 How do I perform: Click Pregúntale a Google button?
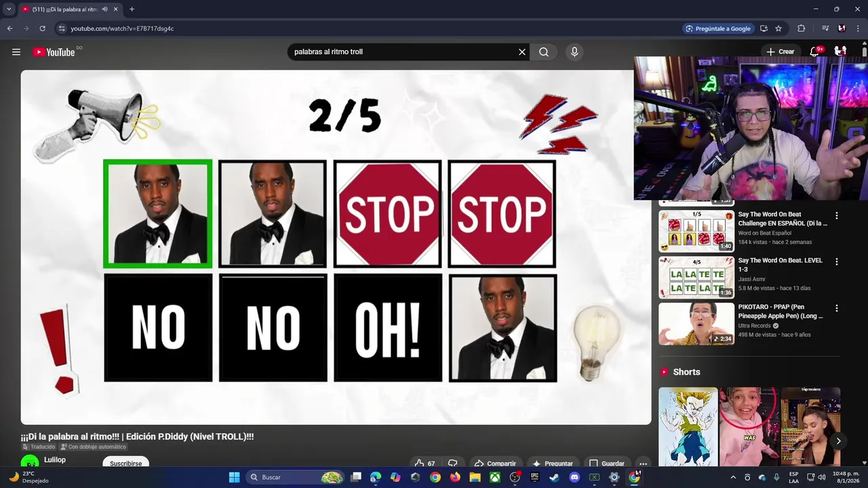[718, 28]
